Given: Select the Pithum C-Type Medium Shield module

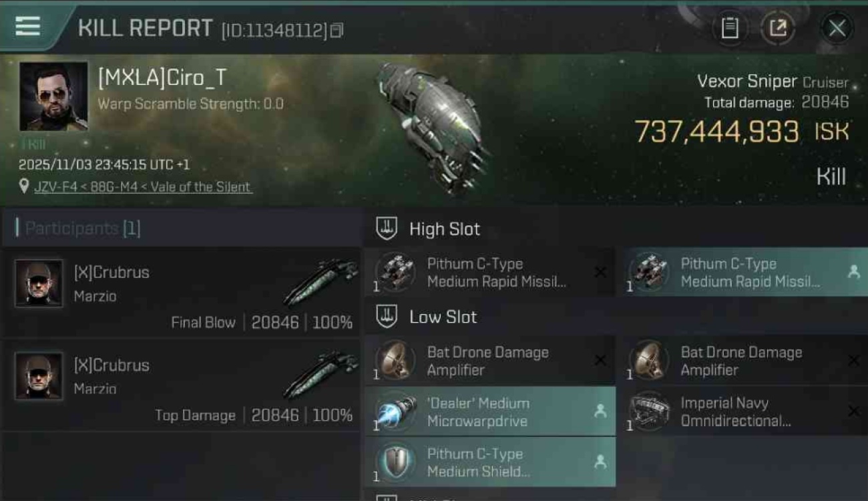Looking at the screenshot, I should tap(489, 462).
